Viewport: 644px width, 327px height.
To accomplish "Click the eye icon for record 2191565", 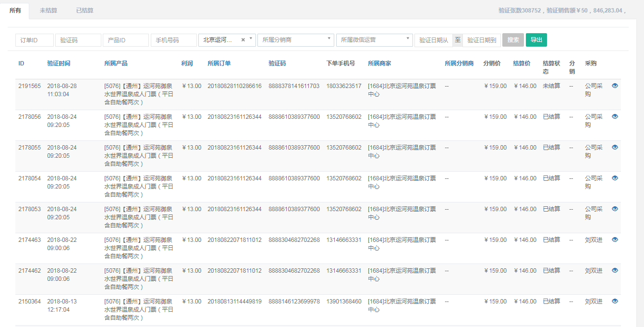I will [615, 86].
